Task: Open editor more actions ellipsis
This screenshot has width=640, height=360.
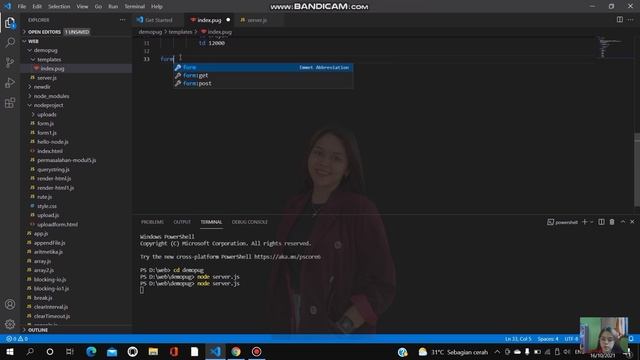Action: click(x=631, y=20)
